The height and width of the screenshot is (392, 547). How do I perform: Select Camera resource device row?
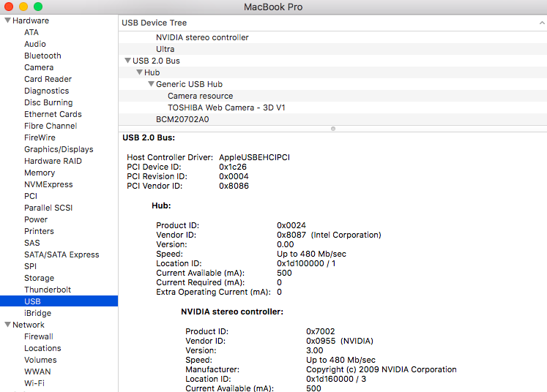pos(332,96)
